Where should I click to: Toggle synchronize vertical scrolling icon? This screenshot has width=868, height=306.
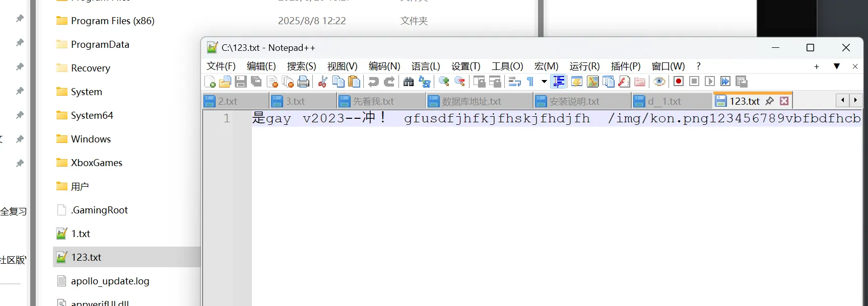pyautogui.click(x=479, y=82)
